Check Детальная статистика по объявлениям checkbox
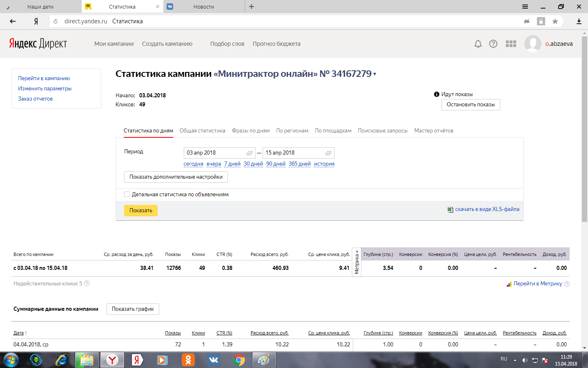 pyautogui.click(x=127, y=194)
